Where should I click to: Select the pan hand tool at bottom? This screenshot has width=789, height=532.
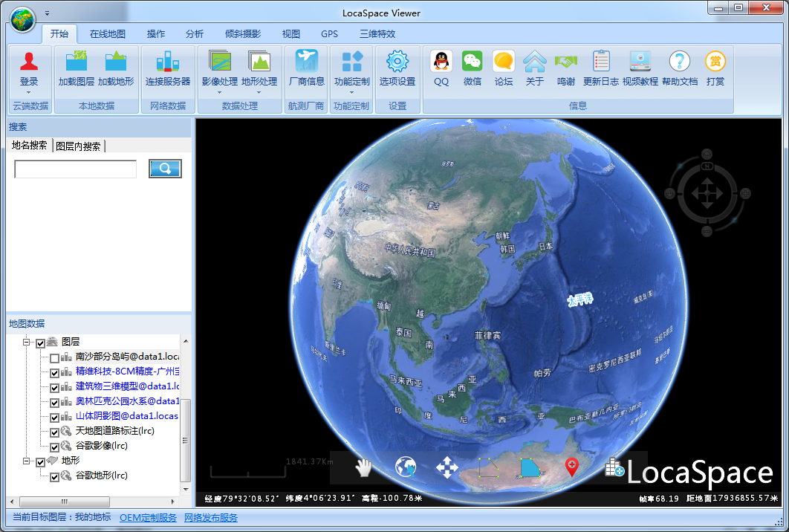click(x=363, y=468)
